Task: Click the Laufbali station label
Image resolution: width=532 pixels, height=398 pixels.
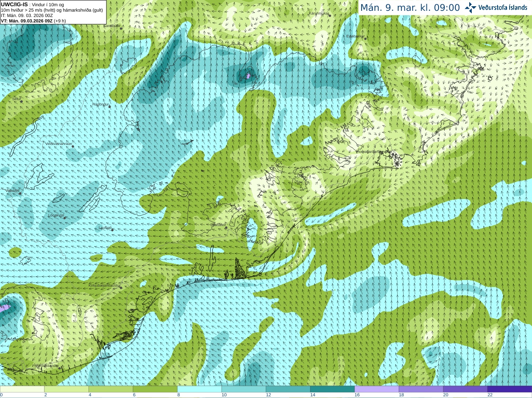Action: click(105, 228)
